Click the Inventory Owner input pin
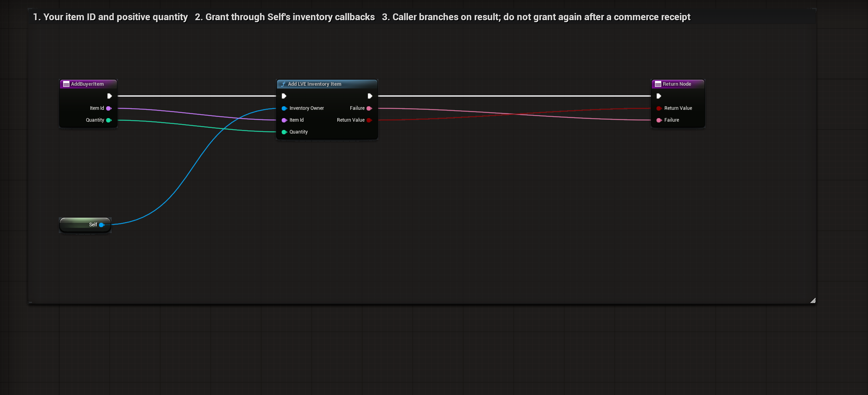Viewport: 868px width, 395px height. [284, 108]
